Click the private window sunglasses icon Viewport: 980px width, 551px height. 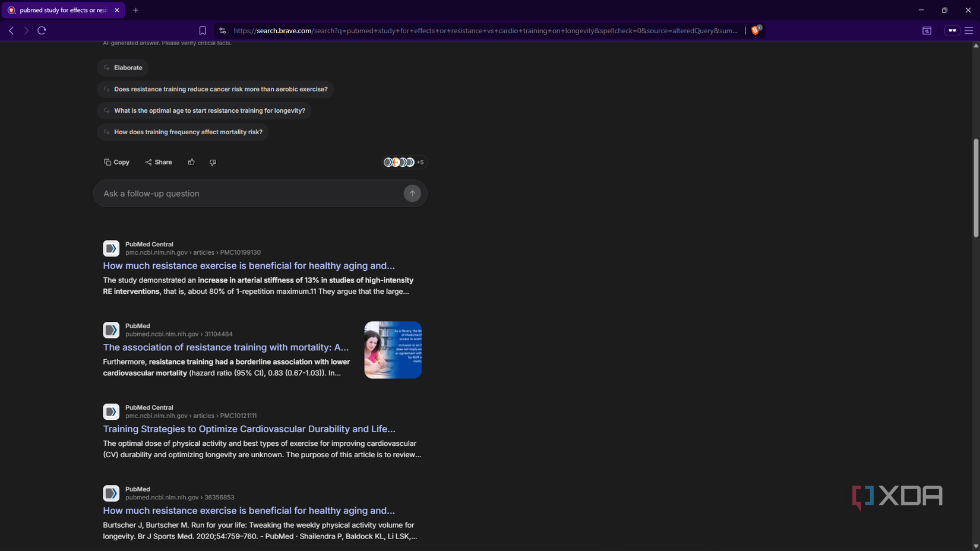(x=952, y=30)
